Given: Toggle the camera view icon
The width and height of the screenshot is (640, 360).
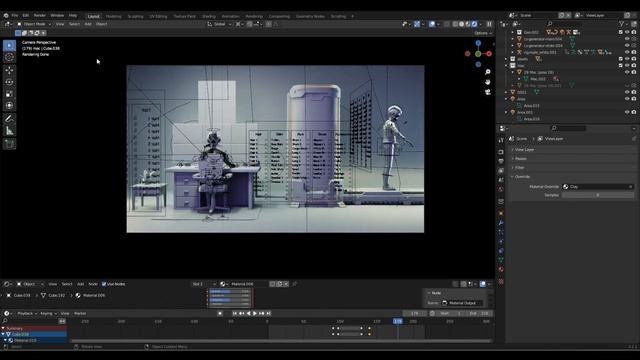Looking at the screenshot, I should click(x=488, y=92).
